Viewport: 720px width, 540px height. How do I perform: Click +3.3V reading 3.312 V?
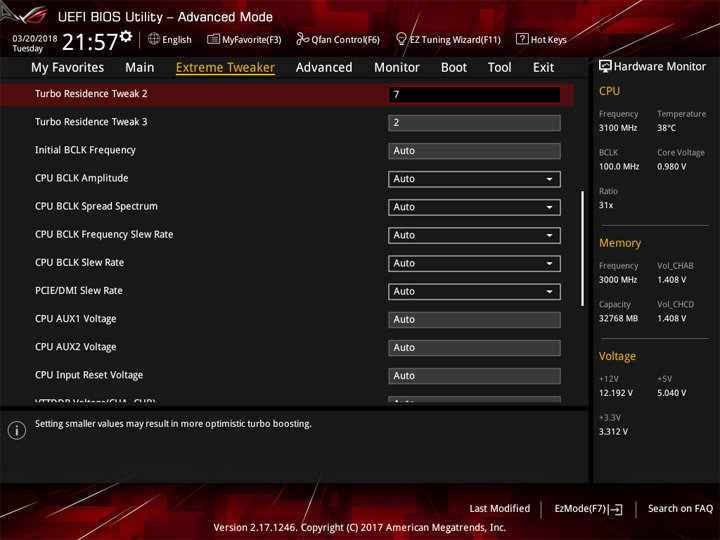click(x=613, y=432)
